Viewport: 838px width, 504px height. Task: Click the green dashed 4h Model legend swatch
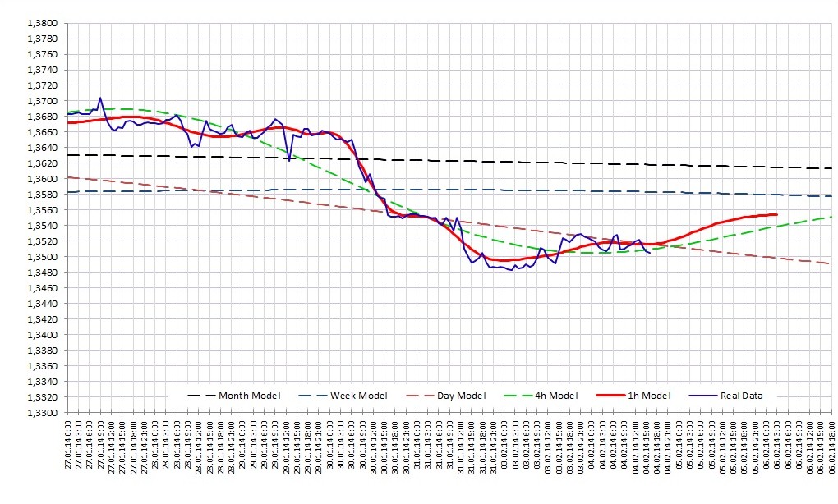pyautogui.click(x=518, y=396)
